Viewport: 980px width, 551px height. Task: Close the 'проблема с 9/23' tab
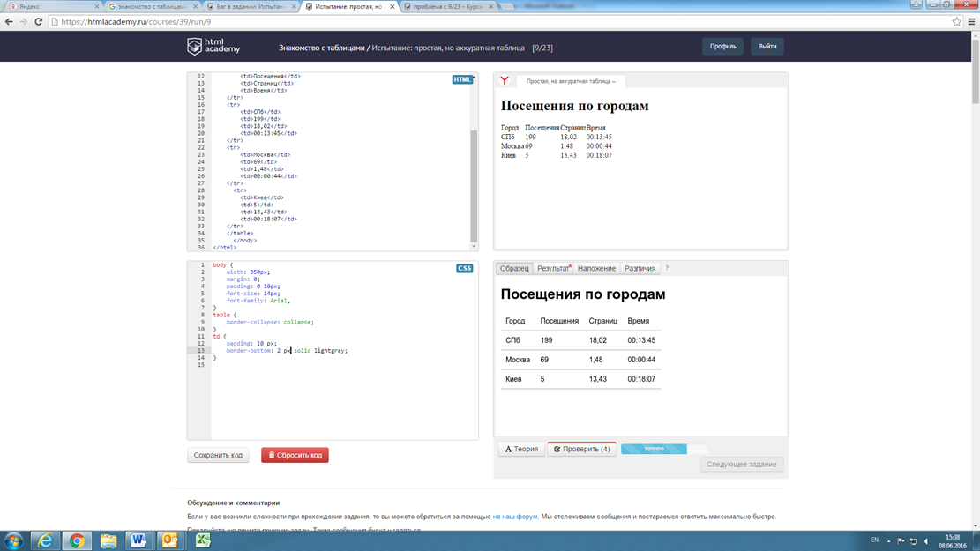click(x=490, y=7)
